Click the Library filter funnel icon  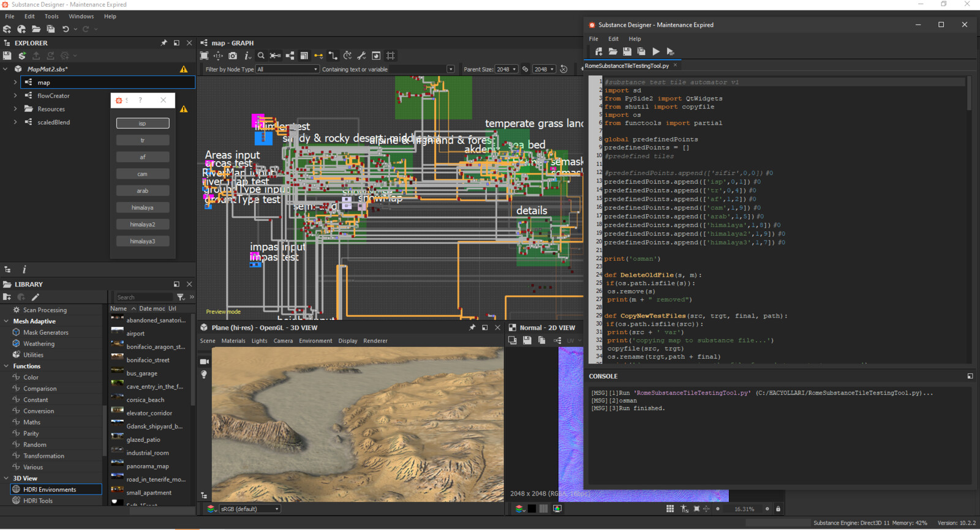pyautogui.click(x=181, y=297)
